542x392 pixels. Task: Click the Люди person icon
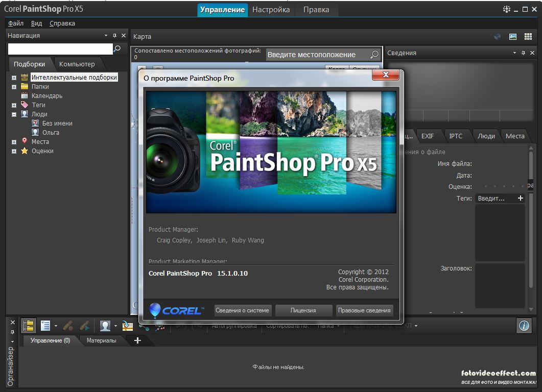click(x=25, y=114)
